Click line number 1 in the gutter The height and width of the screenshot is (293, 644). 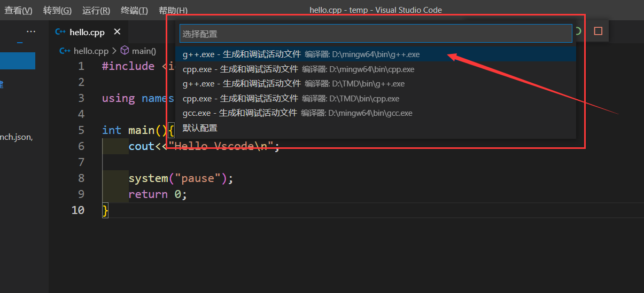tap(81, 66)
